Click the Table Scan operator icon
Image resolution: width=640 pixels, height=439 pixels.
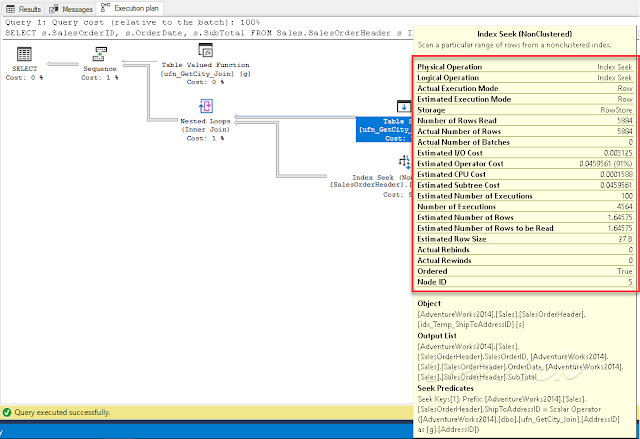point(404,106)
